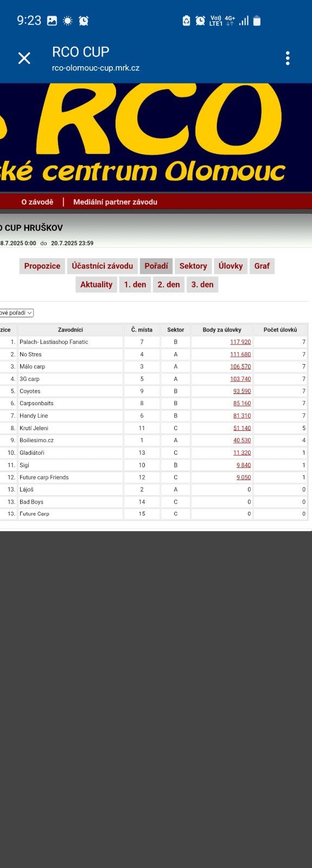Open Mediální partner závodu menu

click(115, 202)
